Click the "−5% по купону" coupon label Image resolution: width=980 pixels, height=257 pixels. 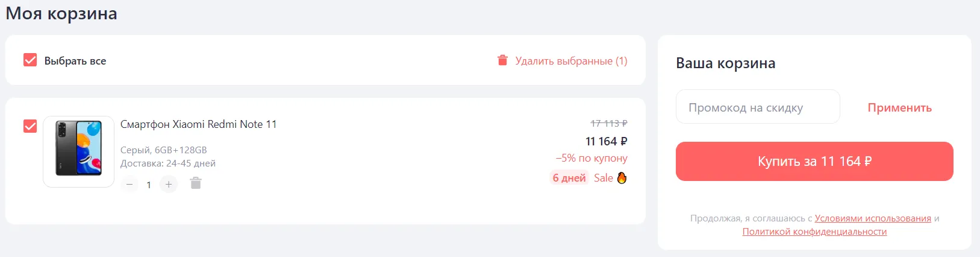[591, 158]
